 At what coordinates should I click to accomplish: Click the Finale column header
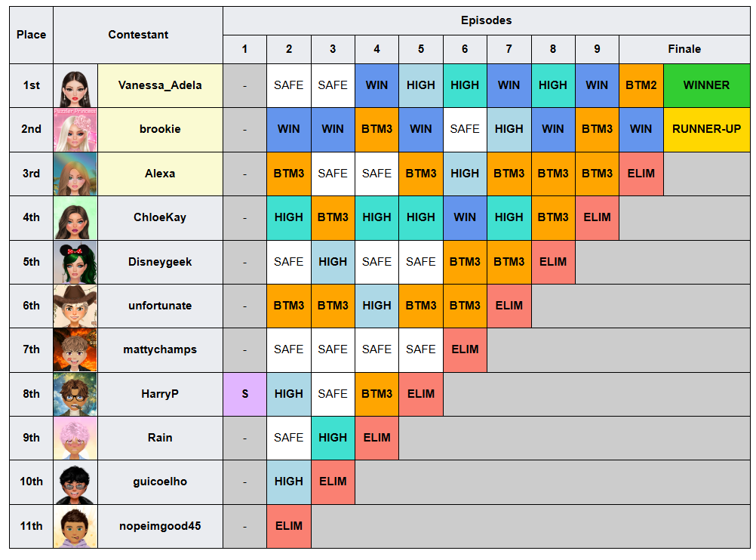[684, 49]
